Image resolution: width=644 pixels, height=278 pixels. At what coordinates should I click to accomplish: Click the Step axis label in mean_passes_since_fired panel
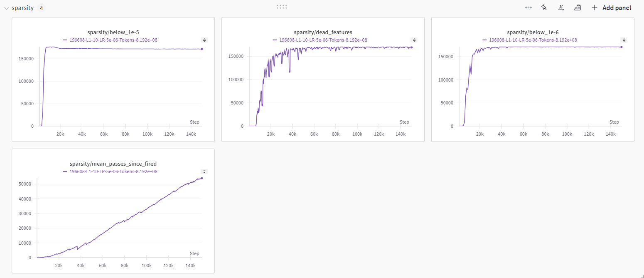click(x=194, y=253)
